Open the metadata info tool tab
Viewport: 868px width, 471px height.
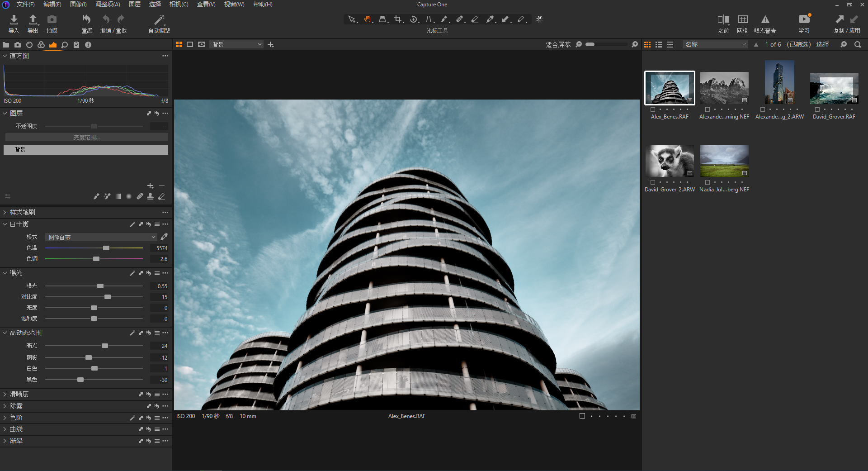coord(88,45)
